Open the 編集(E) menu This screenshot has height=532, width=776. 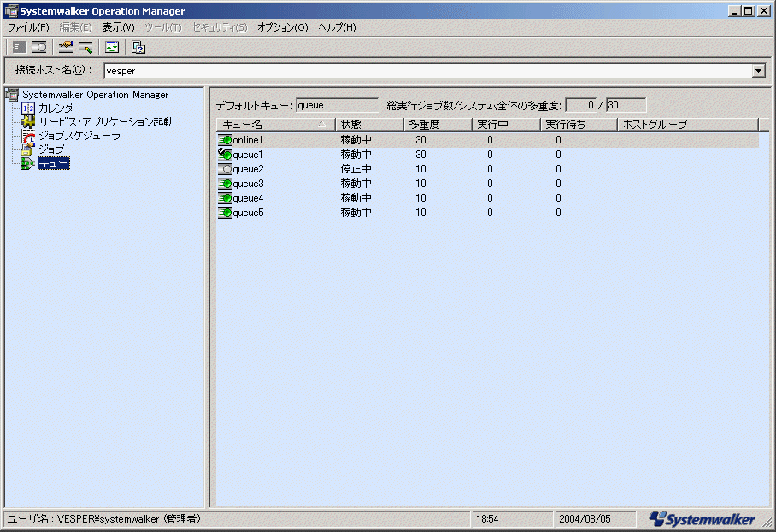click(x=75, y=27)
